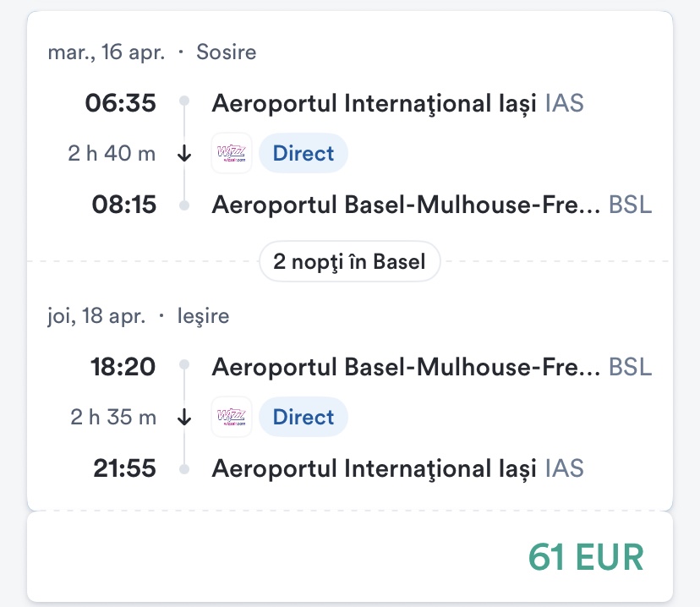Screen dimensions: 700x607
Task: Click the timeline dot next to 21:55
Action: [184, 468]
